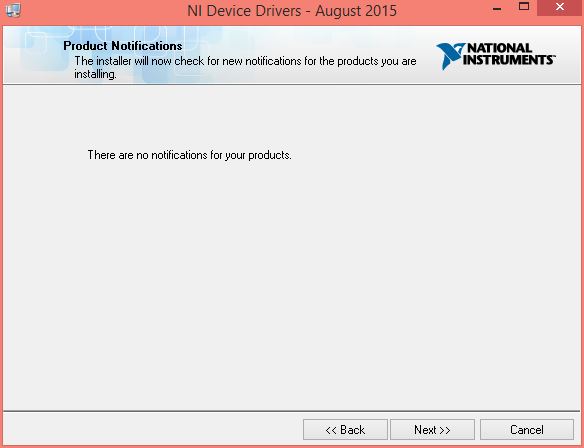Click the word 'installing.' in the header
584x448 pixels.
click(x=95, y=74)
